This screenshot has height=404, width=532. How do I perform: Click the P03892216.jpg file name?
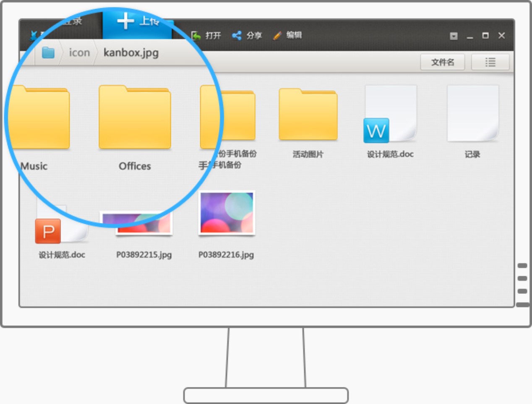226,255
